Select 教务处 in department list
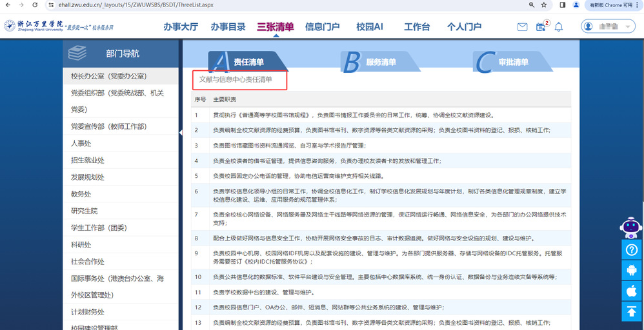This screenshot has height=330, width=644. point(81,194)
